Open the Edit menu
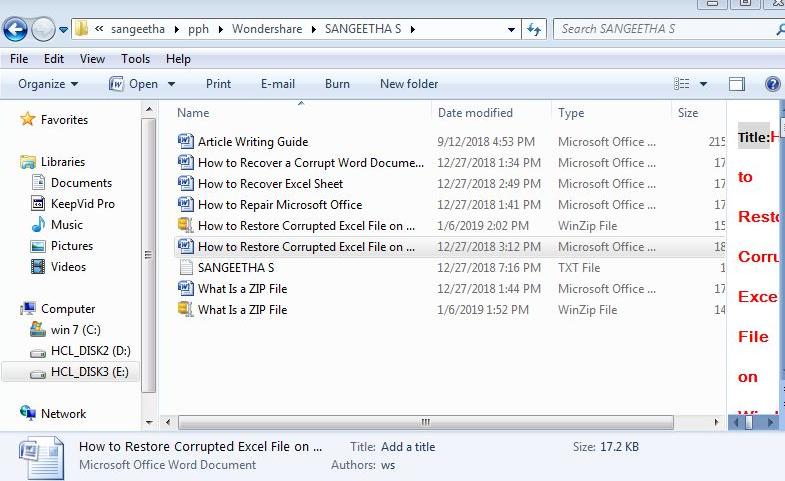This screenshot has height=481, width=785. [54, 59]
